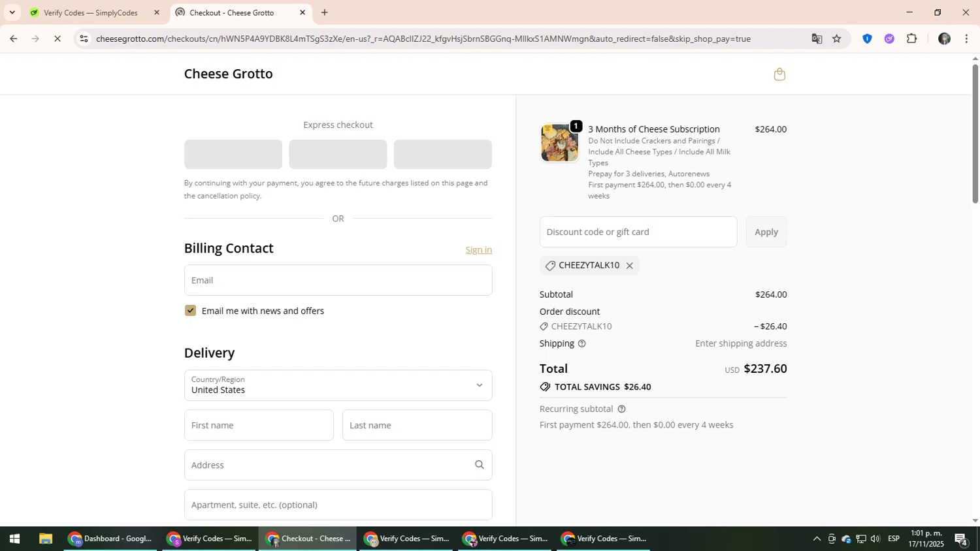The width and height of the screenshot is (980, 551).
Task: Click the Apartment, suite, etc. field
Action: point(338,505)
